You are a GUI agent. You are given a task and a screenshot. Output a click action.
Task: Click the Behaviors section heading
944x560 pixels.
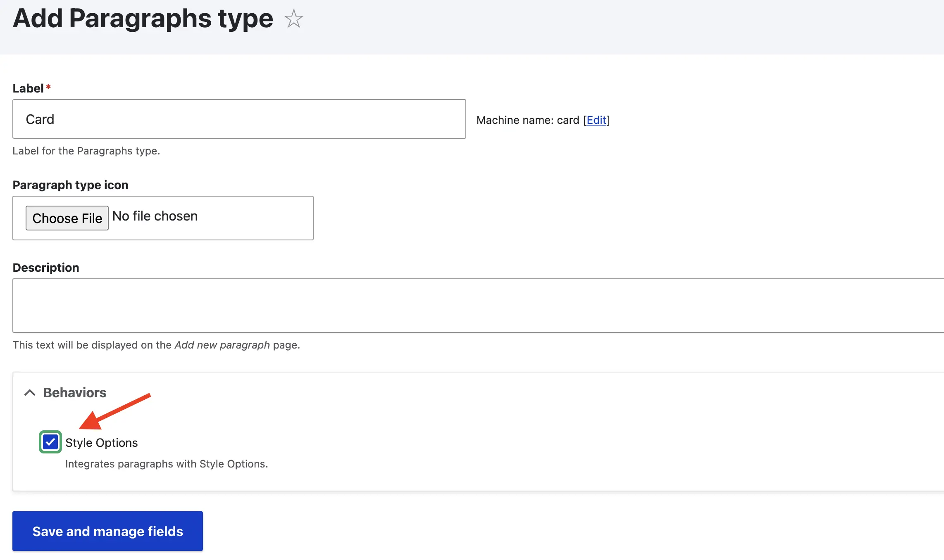pyautogui.click(x=74, y=392)
